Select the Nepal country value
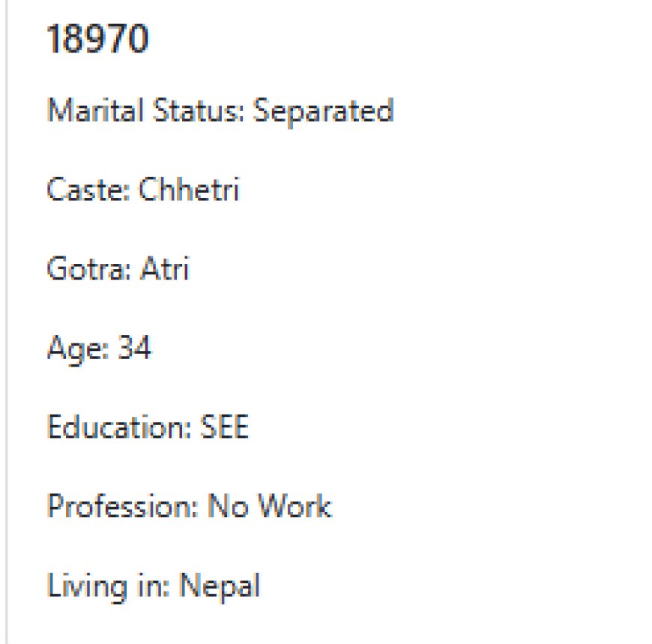Viewport: 652px width, 644px height. (x=220, y=587)
